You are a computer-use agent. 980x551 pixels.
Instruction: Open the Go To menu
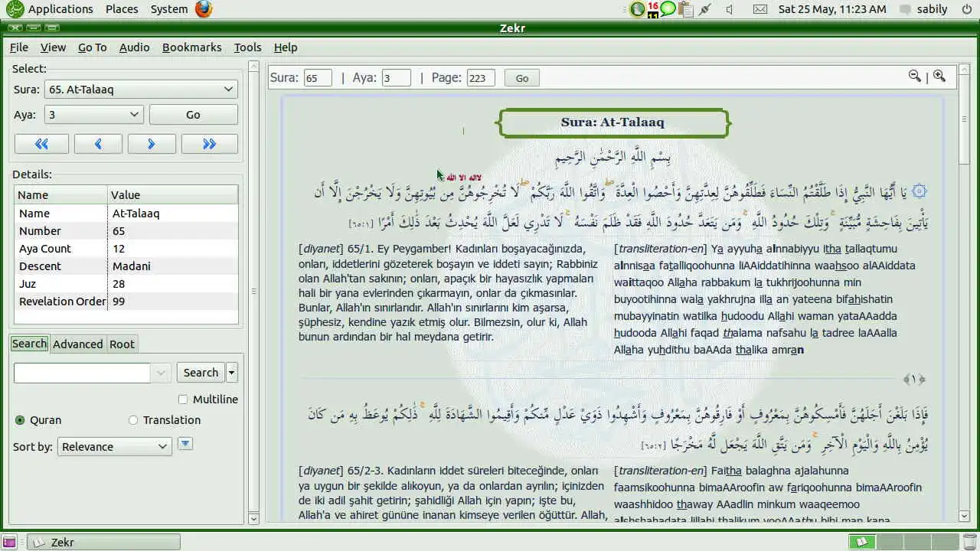tap(93, 47)
